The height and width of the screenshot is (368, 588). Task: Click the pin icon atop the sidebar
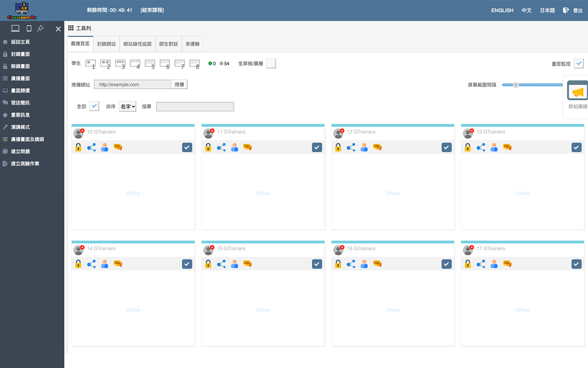(x=40, y=29)
